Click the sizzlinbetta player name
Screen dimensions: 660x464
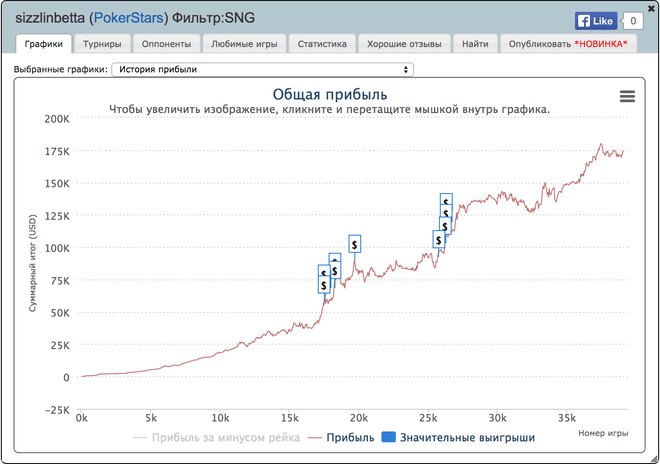coord(50,18)
